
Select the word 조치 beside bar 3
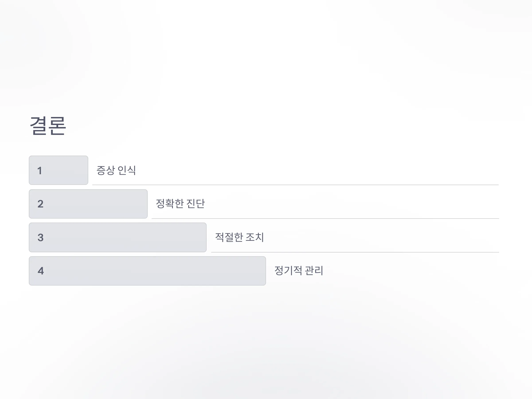(x=255, y=237)
